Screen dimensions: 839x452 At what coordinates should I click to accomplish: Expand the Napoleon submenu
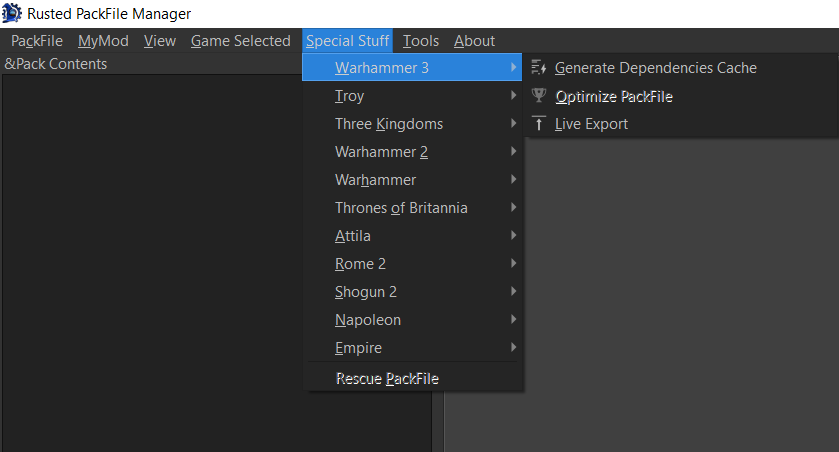(412, 320)
